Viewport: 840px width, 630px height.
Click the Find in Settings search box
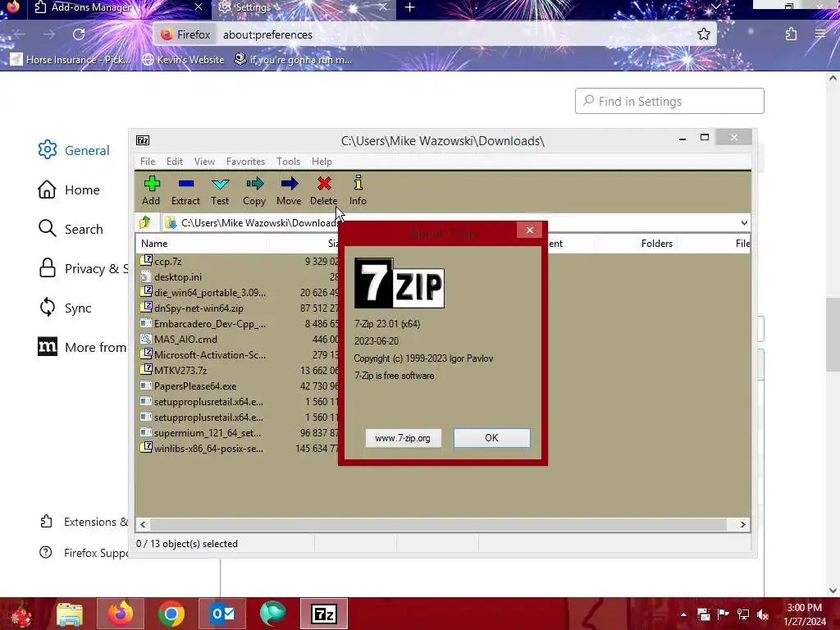[669, 101]
